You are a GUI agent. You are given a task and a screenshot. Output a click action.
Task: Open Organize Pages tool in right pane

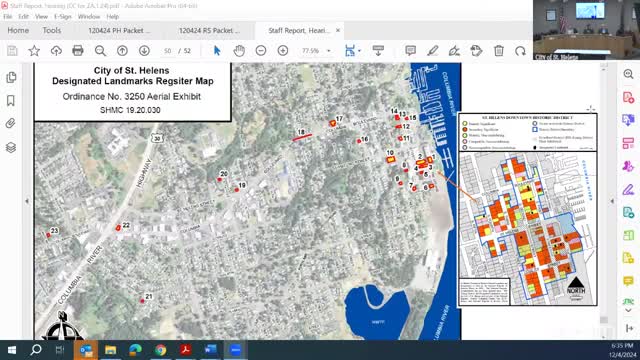629,143
